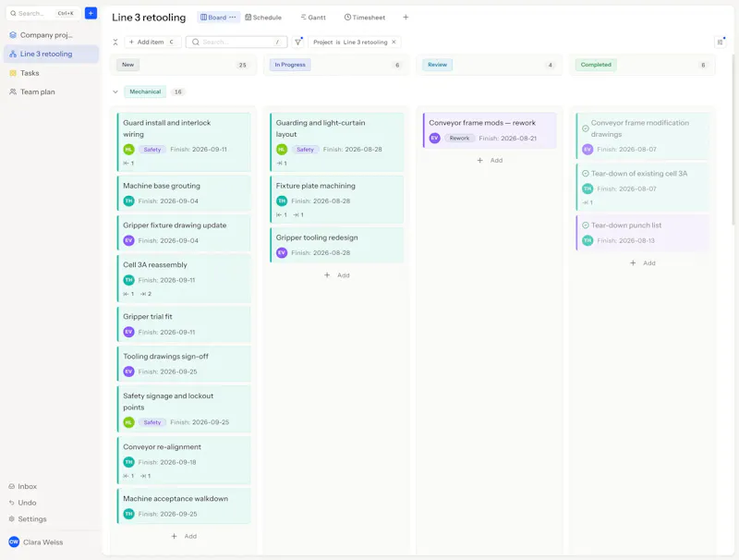Open Tear-down punch list card
739x560 pixels.
tap(642, 233)
